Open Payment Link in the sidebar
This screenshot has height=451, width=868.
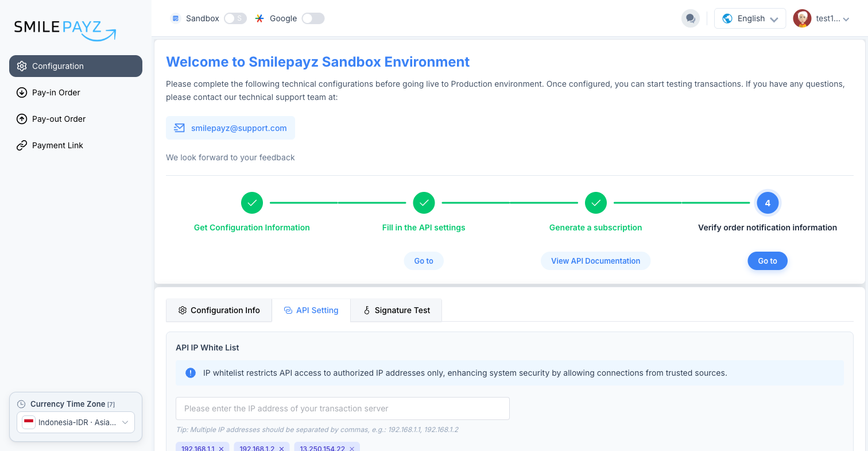pyautogui.click(x=76, y=145)
